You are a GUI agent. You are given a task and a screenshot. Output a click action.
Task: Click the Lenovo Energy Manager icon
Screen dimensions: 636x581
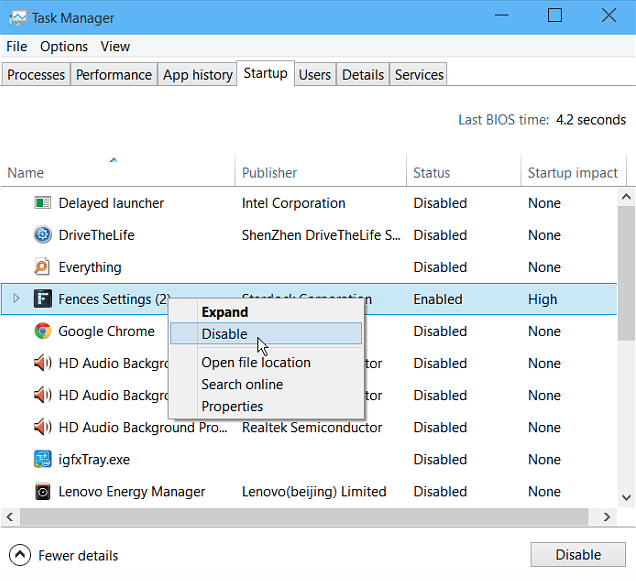[x=43, y=491]
